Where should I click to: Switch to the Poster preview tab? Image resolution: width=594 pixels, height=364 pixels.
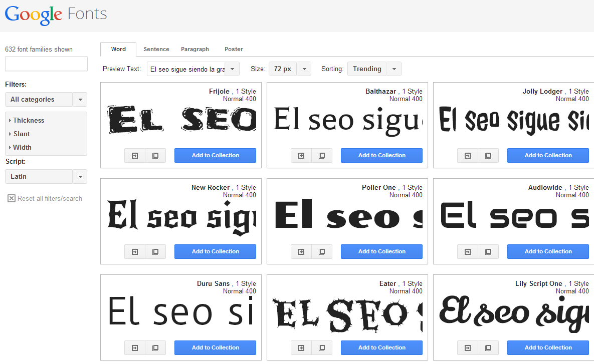point(234,49)
